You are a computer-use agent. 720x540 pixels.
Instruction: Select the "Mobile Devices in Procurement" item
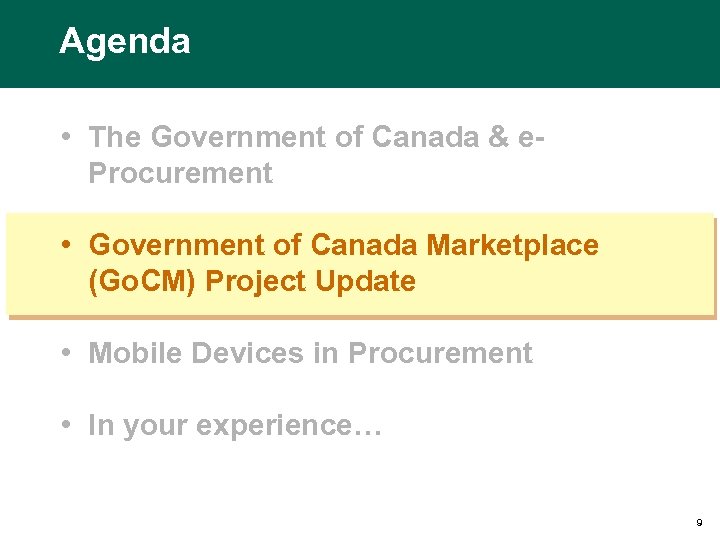[310, 353]
